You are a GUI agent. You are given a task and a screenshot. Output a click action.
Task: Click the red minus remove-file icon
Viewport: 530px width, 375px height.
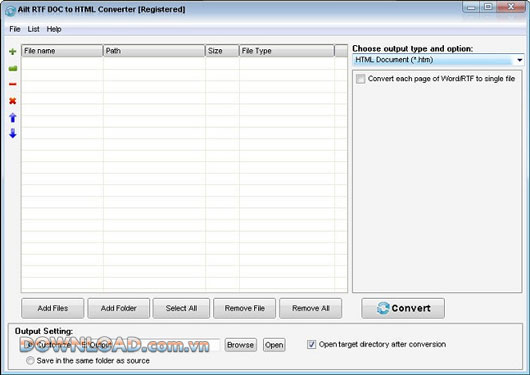click(x=13, y=84)
